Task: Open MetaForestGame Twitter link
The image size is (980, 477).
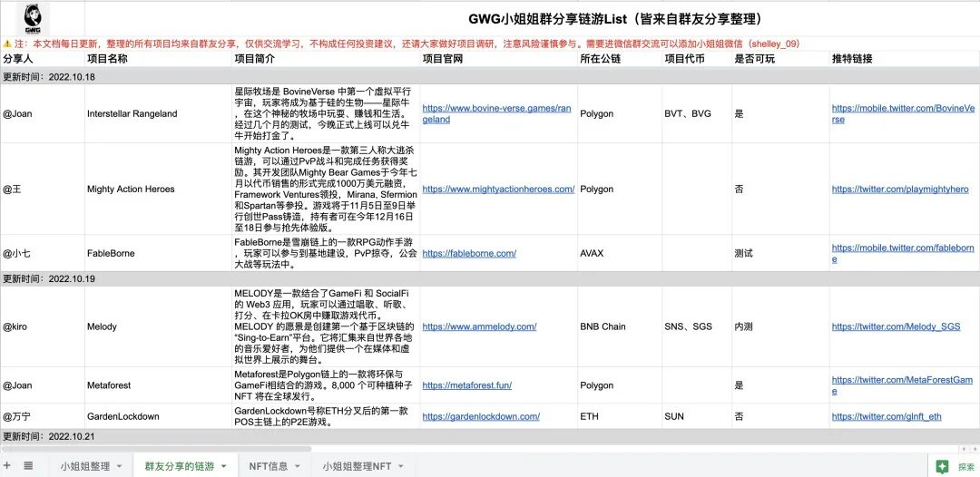Action: (x=902, y=385)
